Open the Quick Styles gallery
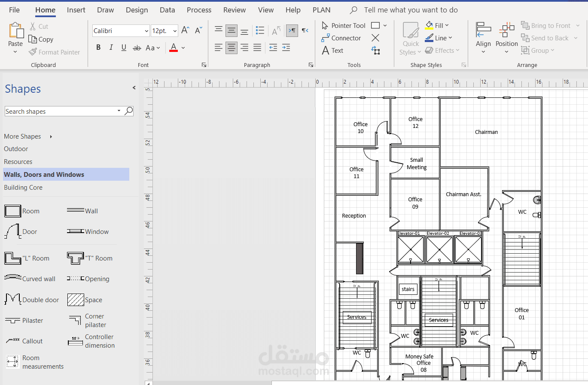The height and width of the screenshot is (385, 588). [x=411, y=39]
